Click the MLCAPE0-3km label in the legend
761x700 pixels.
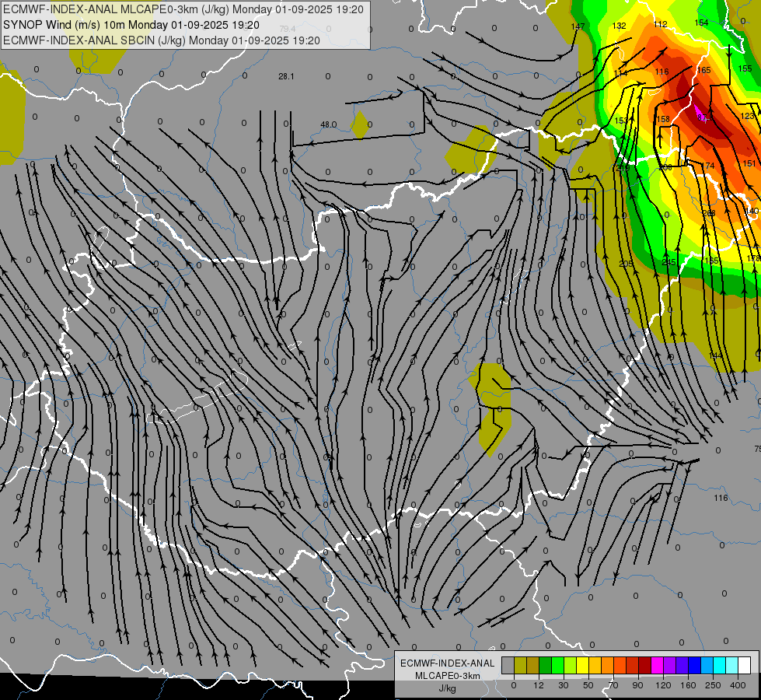[x=448, y=676]
